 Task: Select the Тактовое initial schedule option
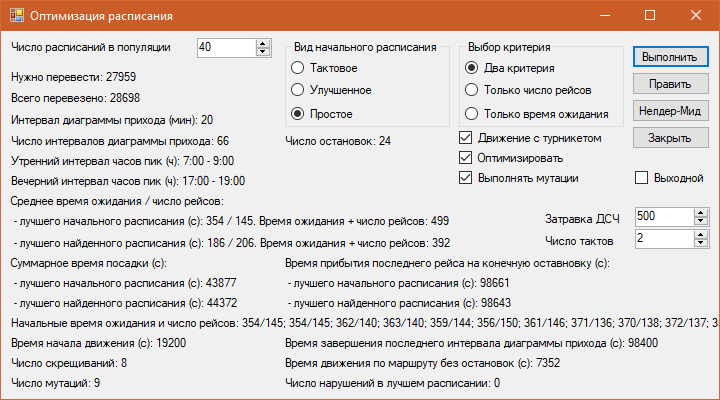click(x=298, y=68)
